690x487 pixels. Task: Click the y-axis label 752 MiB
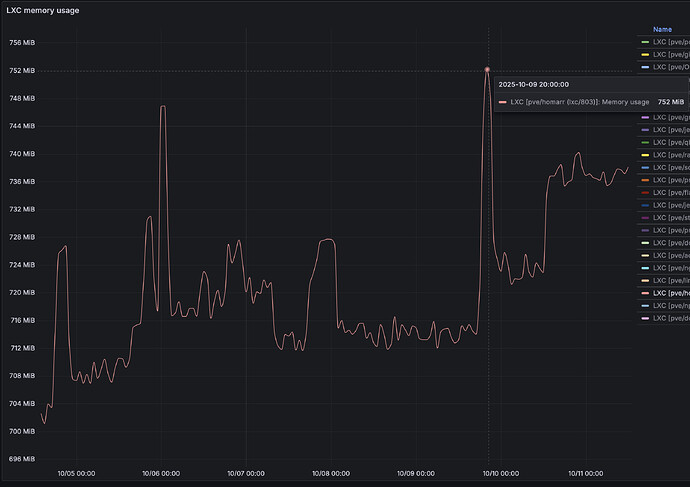click(22, 70)
